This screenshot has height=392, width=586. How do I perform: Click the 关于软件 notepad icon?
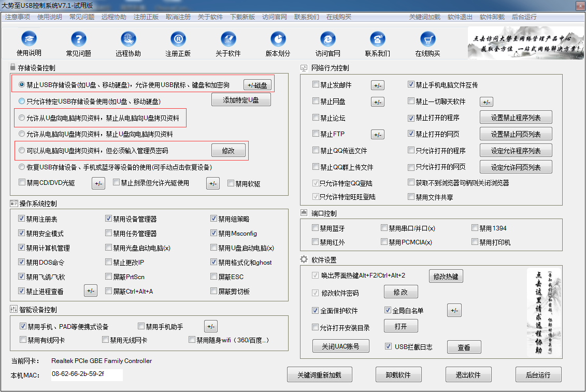228,39
